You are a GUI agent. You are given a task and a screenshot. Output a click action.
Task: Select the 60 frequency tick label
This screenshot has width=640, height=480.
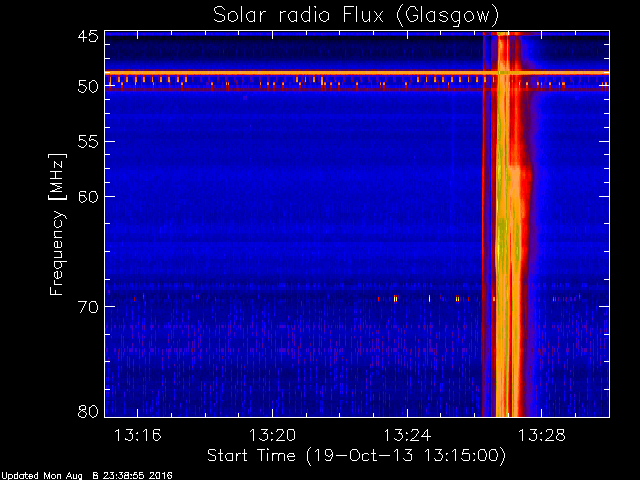(x=88, y=197)
